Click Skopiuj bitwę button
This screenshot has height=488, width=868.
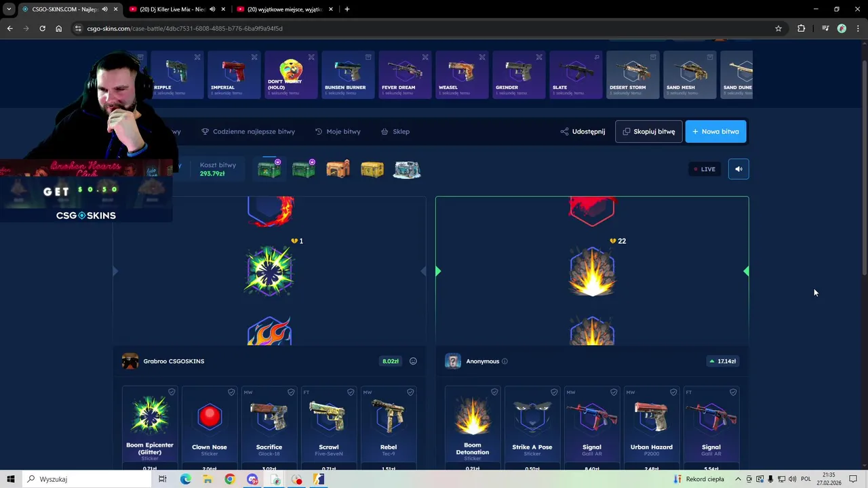coord(648,131)
